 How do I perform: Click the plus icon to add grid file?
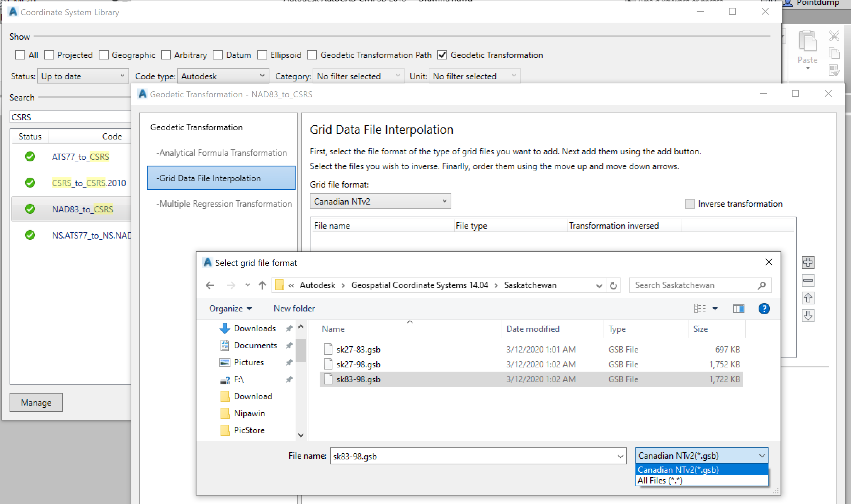click(809, 262)
